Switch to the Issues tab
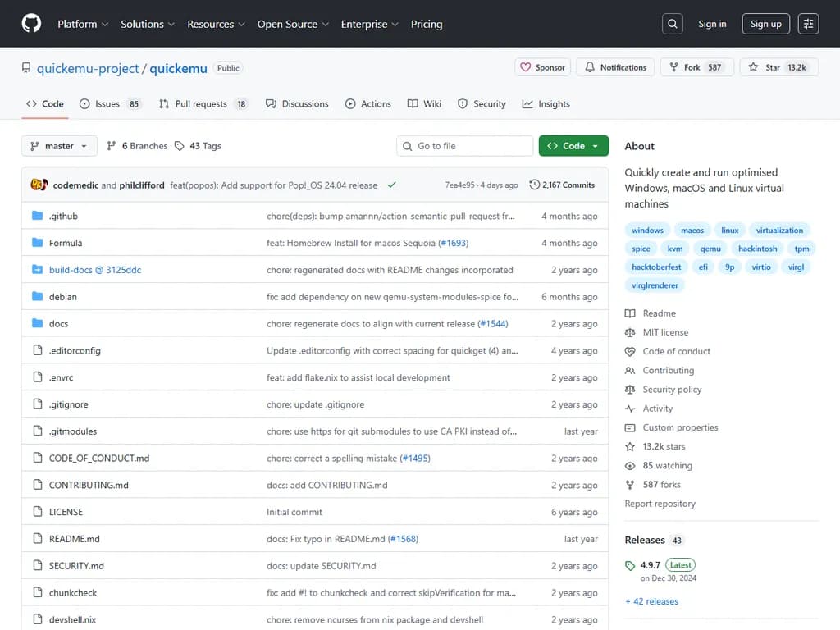The height and width of the screenshot is (630, 840). (107, 104)
